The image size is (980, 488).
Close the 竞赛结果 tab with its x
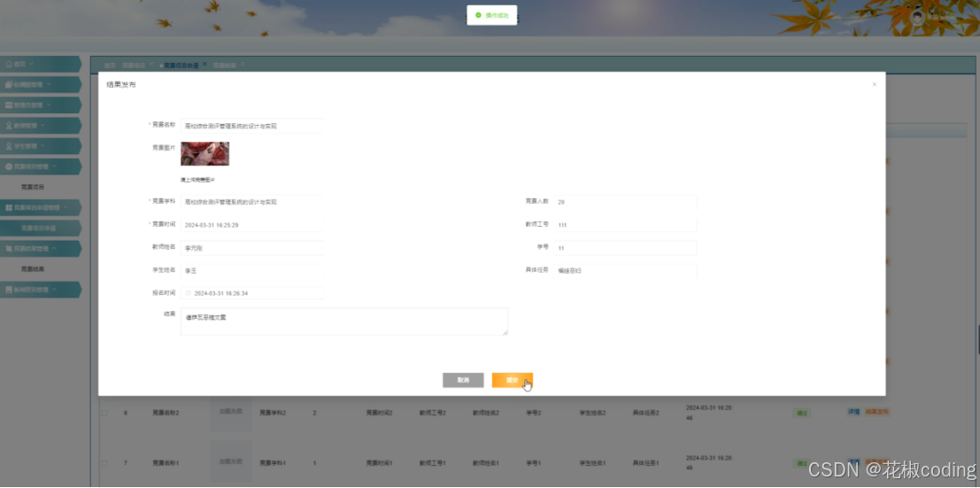(x=243, y=64)
